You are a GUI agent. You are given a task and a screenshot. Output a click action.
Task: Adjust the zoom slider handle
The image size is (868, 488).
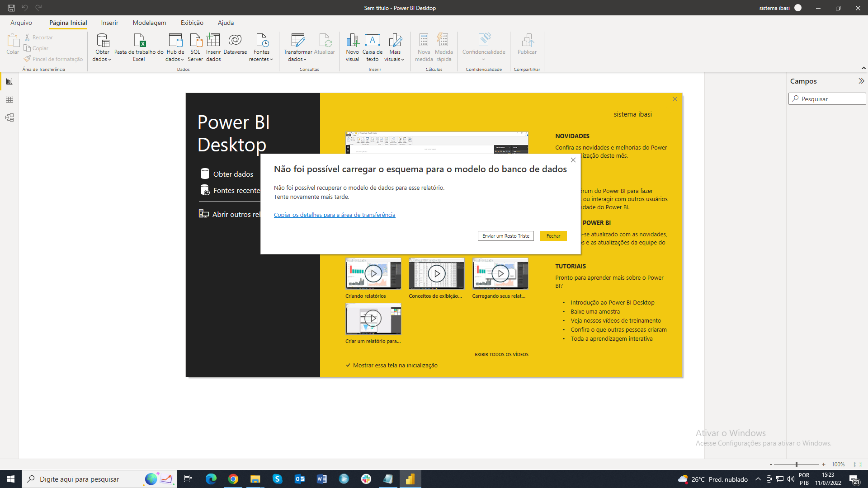click(x=797, y=464)
